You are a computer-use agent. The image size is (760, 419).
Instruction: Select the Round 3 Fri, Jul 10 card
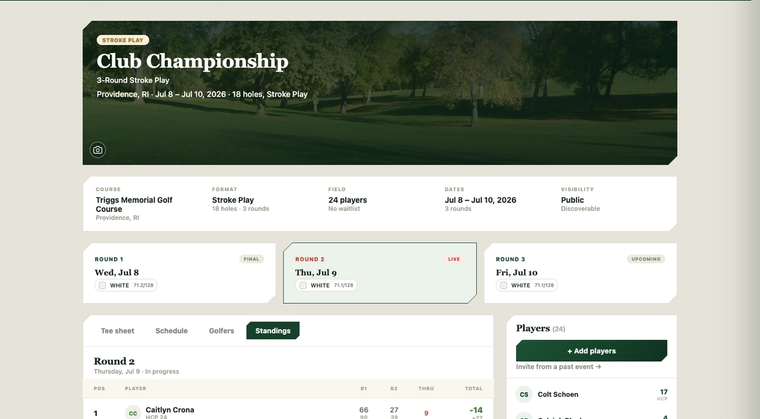(580, 273)
